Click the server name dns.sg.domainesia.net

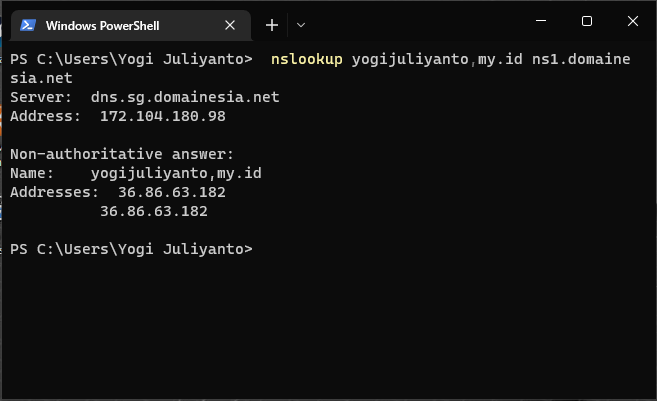(x=184, y=97)
